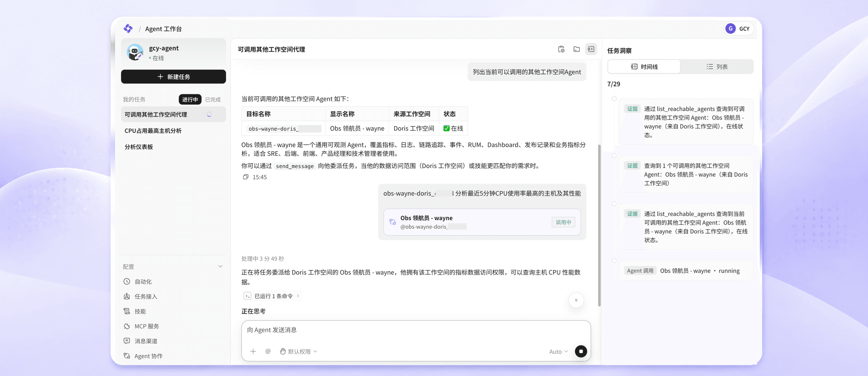
Task: Open task 可调用其他工作空间代理 in sidebar
Action: click(x=173, y=114)
